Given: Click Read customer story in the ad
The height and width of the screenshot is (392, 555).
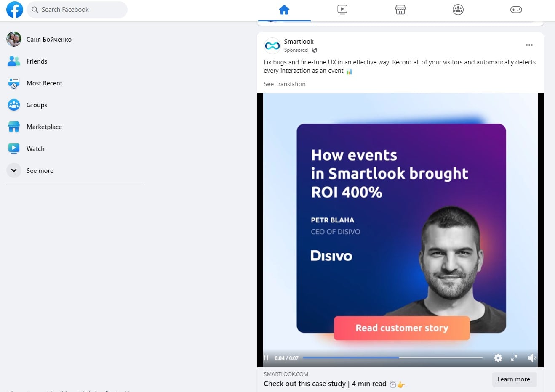Looking at the screenshot, I should pyautogui.click(x=402, y=328).
